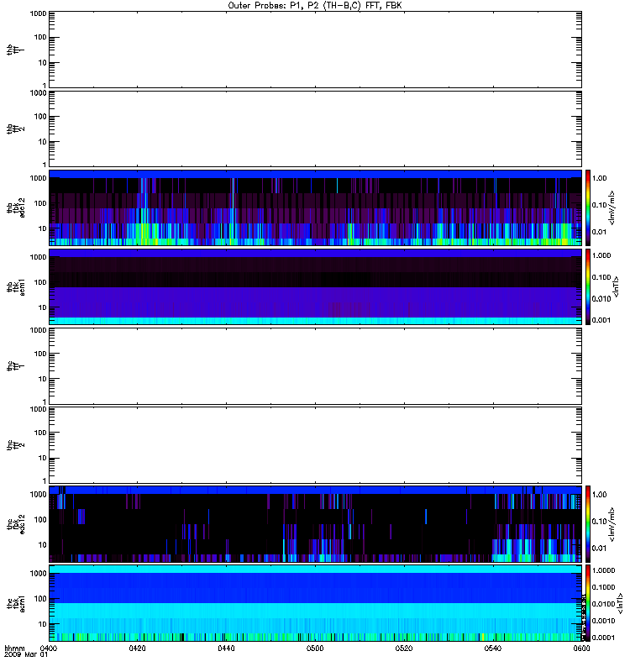The height and width of the screenshot is (672, 630).
Task: Click the "0400" time axis label
Action: click(49, 648)
